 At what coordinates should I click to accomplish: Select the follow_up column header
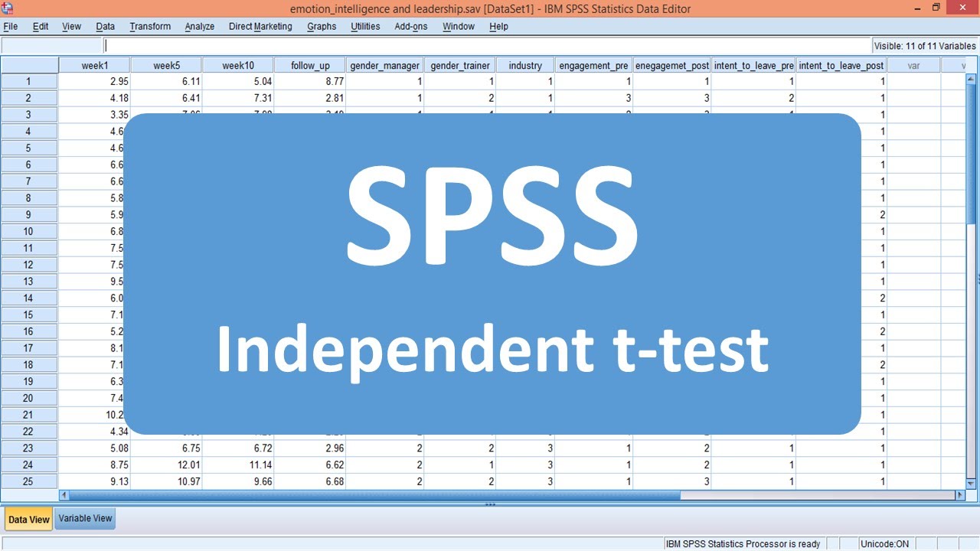[310, 66]
